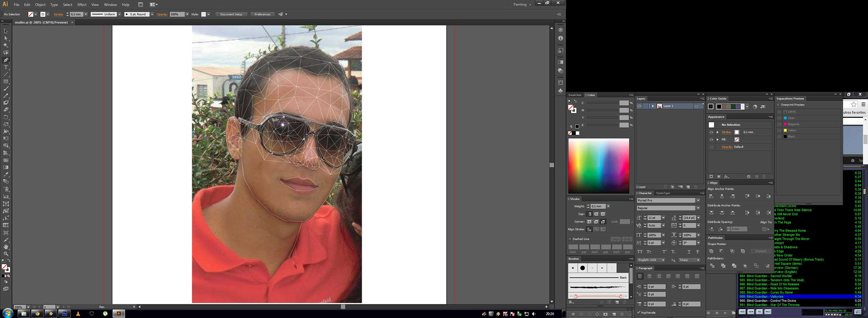The width and height of the screenshot is (868, 318).
Task: Select the Line Segment tool
Action: (6, 75)
